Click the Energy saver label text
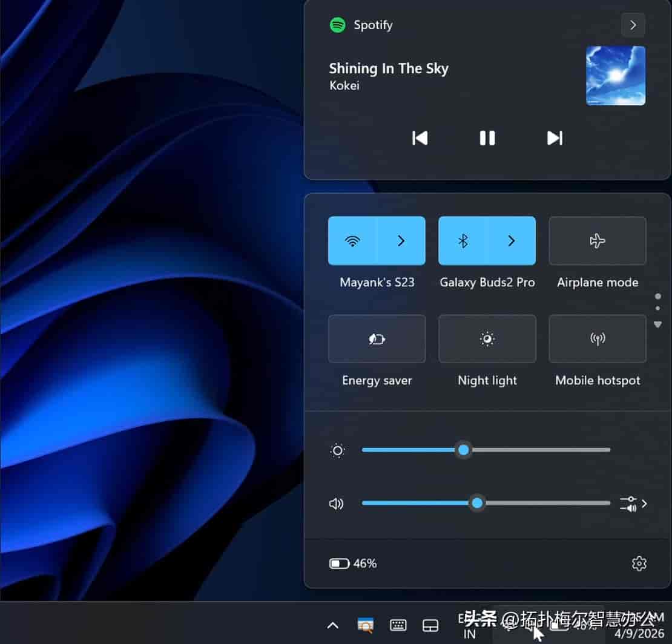This screenshot has width=672, height=644. (377, 381)
